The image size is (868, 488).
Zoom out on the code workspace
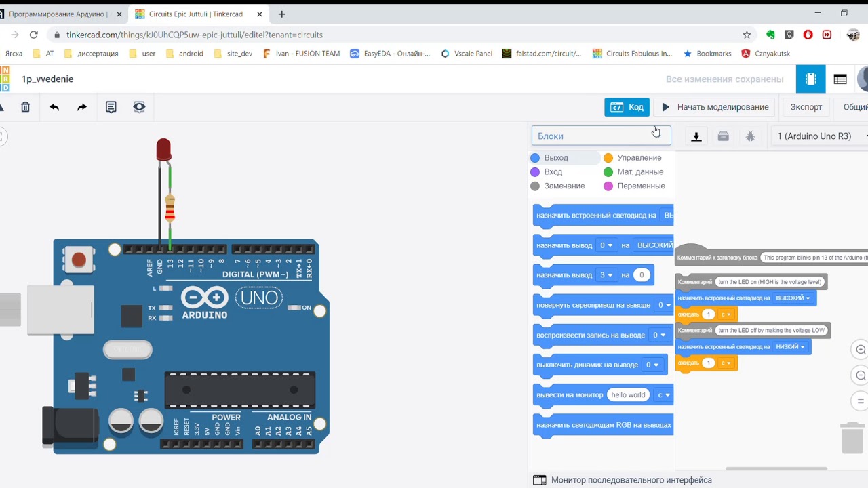(861, 375)
